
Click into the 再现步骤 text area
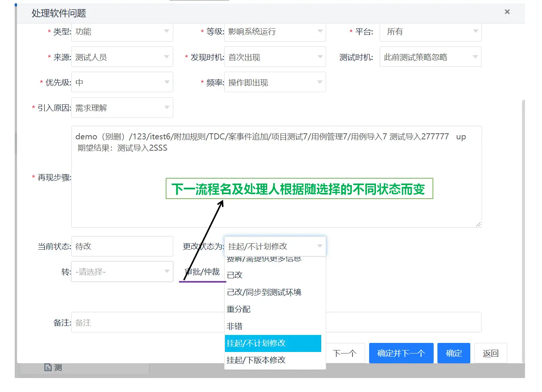click(277, 177)
